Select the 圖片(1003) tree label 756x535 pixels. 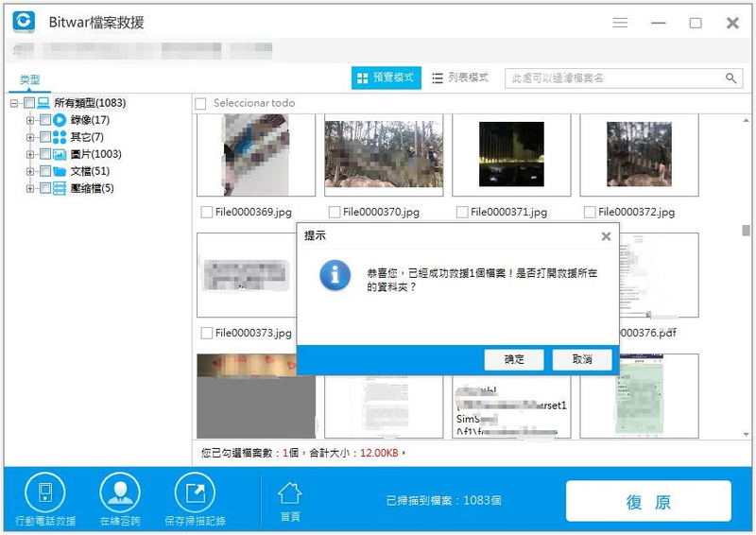tap(96, 154)
